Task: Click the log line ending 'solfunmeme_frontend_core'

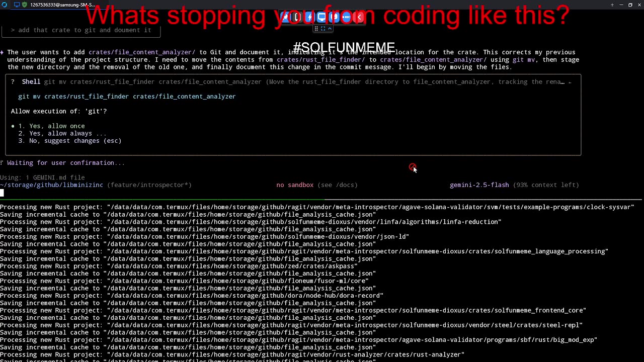Action: tap(293, 311)
